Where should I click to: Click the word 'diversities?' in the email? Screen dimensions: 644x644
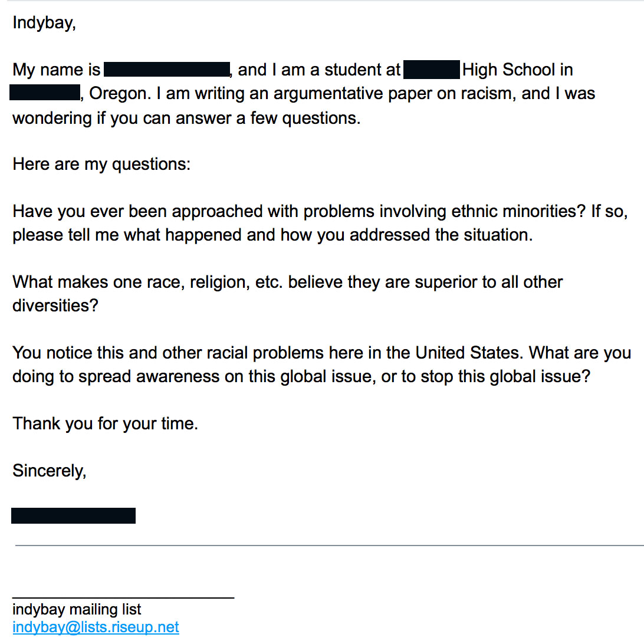coord(55,305)
